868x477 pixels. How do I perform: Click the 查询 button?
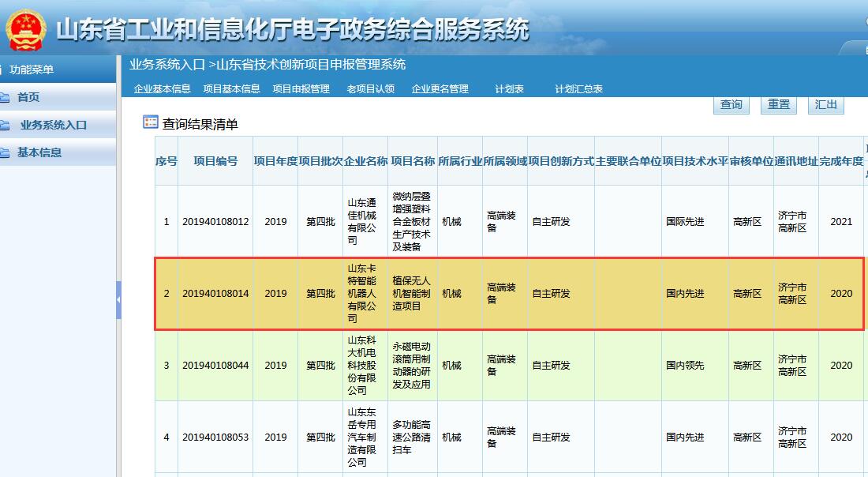[731, 105]
